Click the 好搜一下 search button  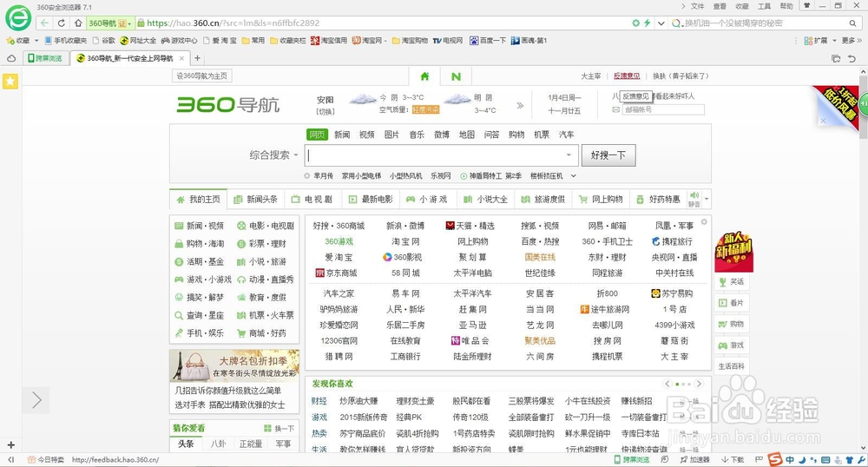coord(608,155)
